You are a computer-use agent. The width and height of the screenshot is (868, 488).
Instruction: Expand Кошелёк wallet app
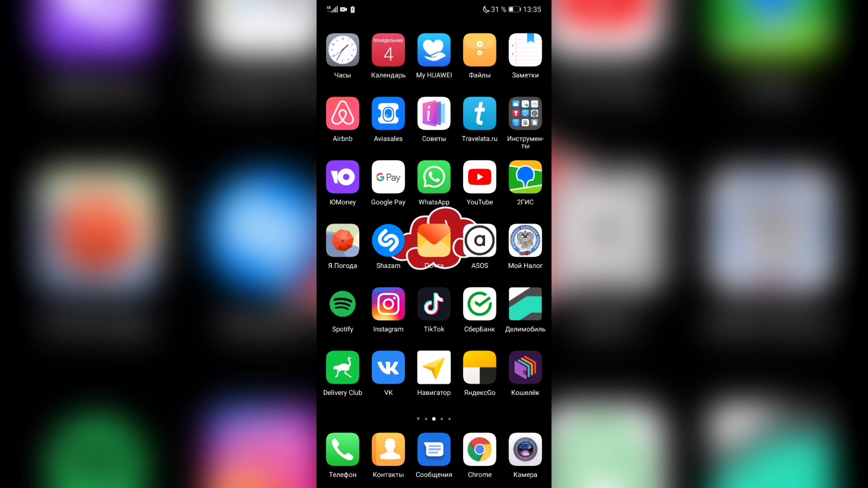(524, 368)
